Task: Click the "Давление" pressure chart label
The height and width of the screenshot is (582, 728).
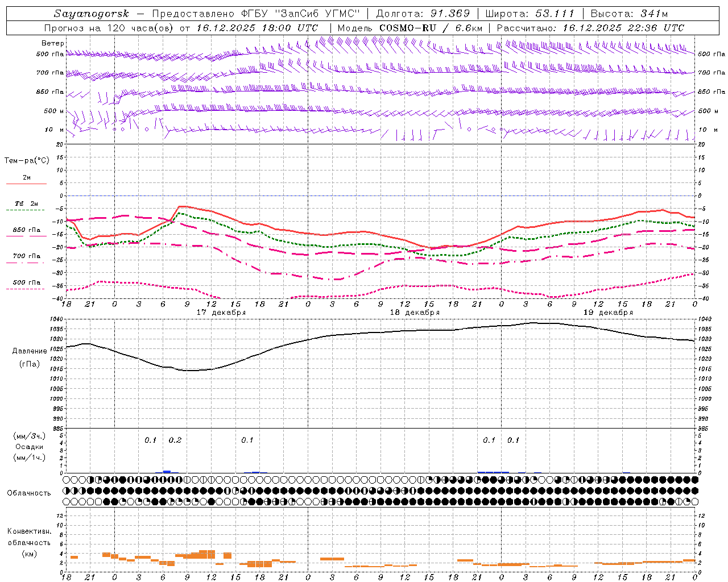Action: (28, 351)
